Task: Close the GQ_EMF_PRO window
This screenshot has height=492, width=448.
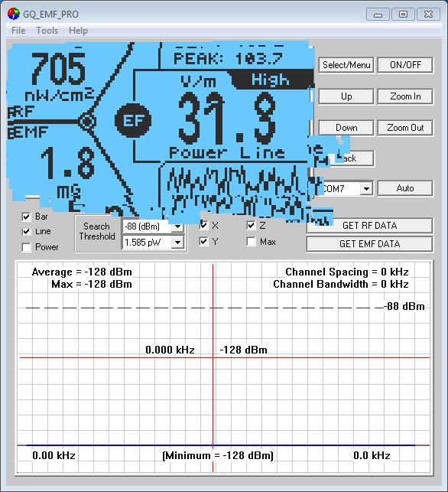Action: pyautogui.click(x=429, y=15)
